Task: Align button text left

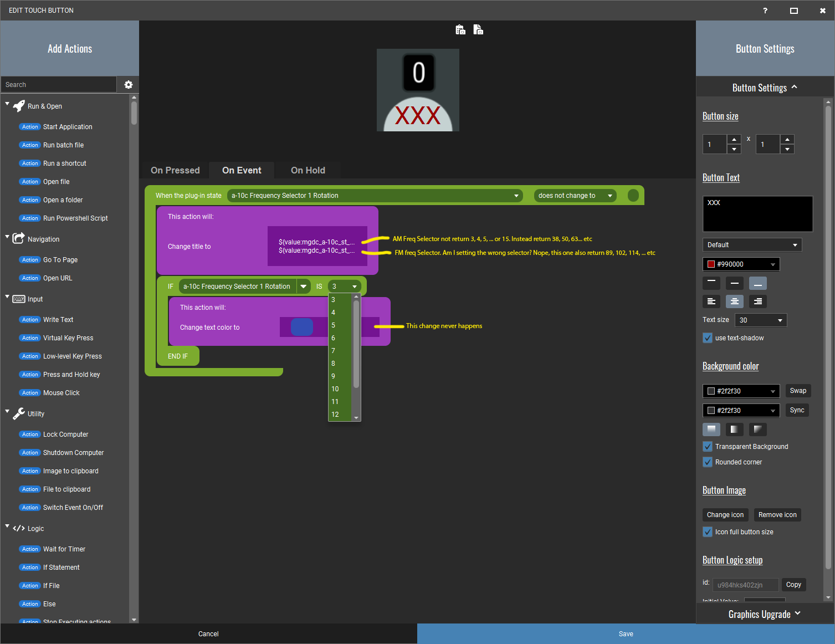Action: [x=711, y=301]
